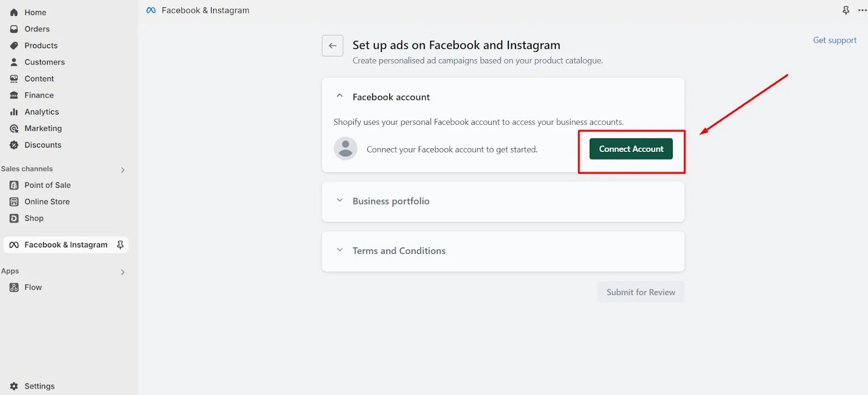Viewport: 868px width, 395px height.
Task: Click the Content icon in sidebar
Action: click(x=14, y=79)
